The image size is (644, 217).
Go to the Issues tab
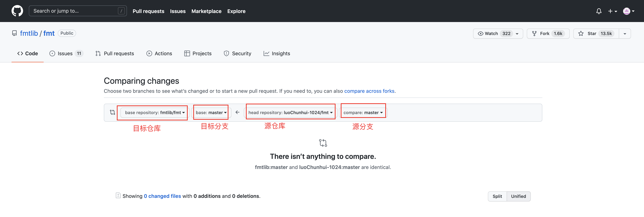65,54
